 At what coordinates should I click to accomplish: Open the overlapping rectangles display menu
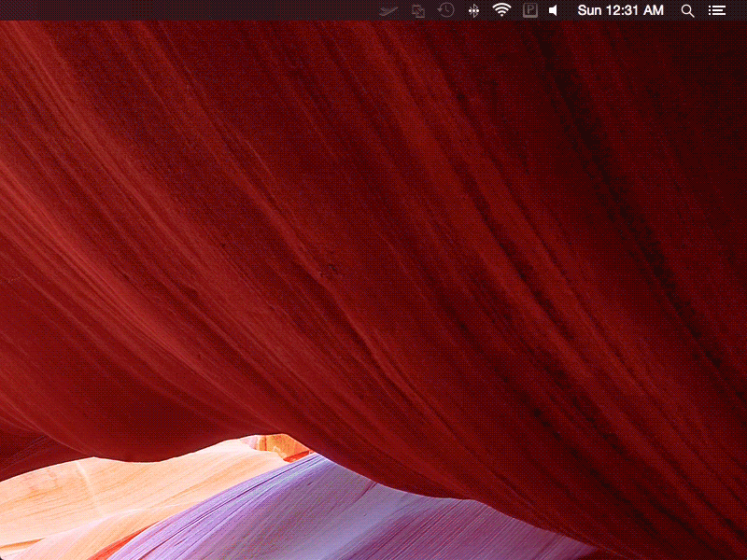pyautogui.click(x=418, y=10)
